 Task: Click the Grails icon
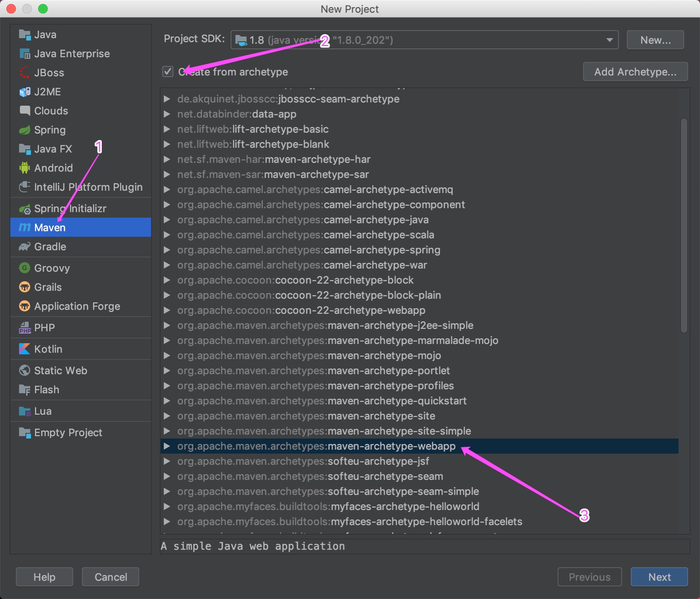[25, 287]
